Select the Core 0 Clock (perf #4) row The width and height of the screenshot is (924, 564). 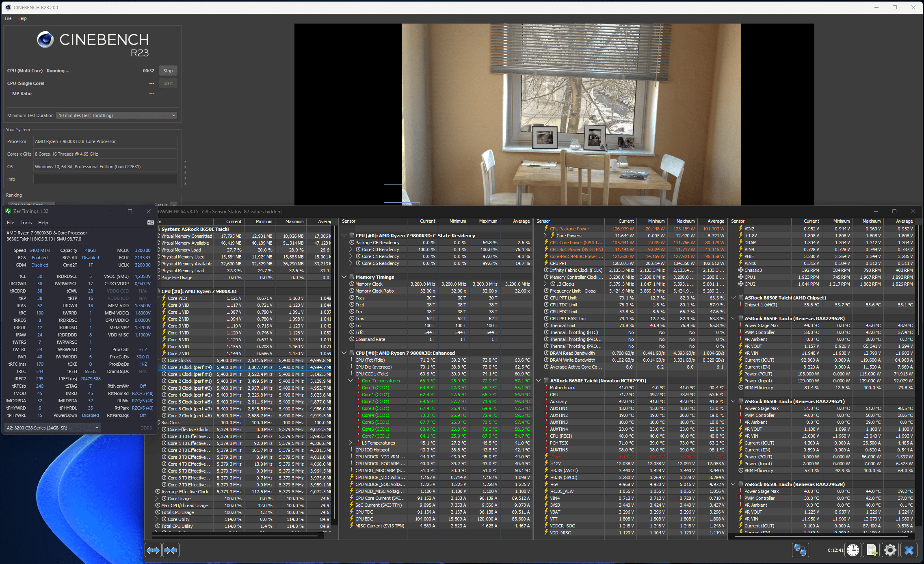(244, 367)
